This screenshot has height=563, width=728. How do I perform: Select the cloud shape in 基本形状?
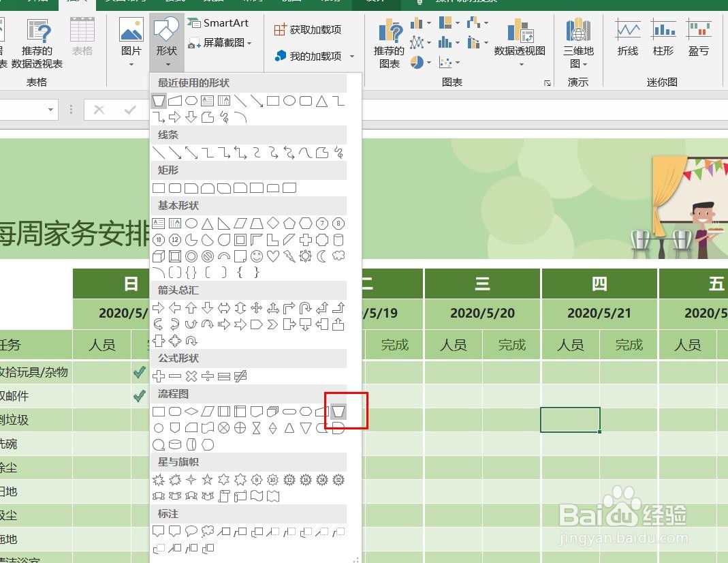click(x=338, y=256)
